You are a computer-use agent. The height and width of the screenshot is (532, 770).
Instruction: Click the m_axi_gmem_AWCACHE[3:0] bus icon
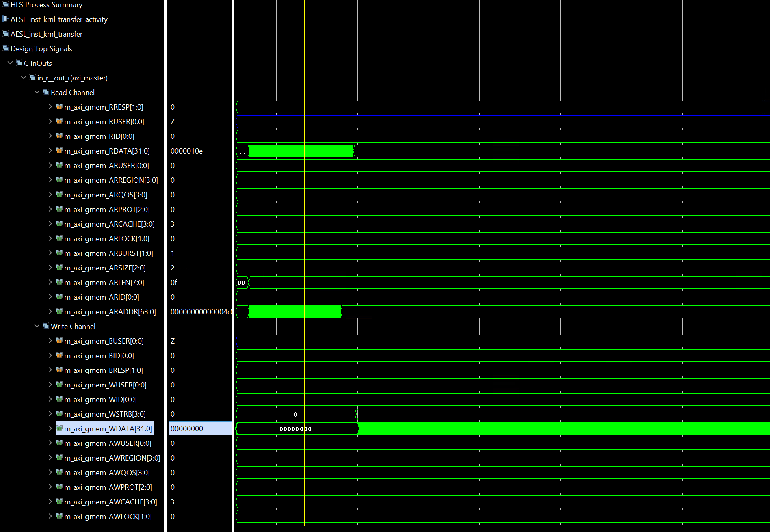(59, 502)
